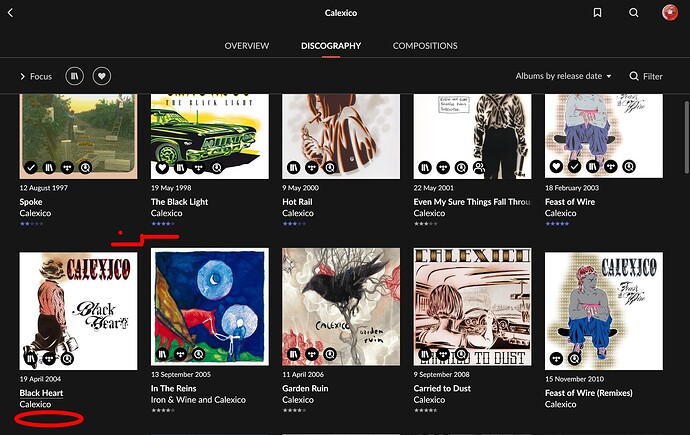
Task: Click the TIDAL badge on Black Heart cover
Action: [x=49, y=359]
